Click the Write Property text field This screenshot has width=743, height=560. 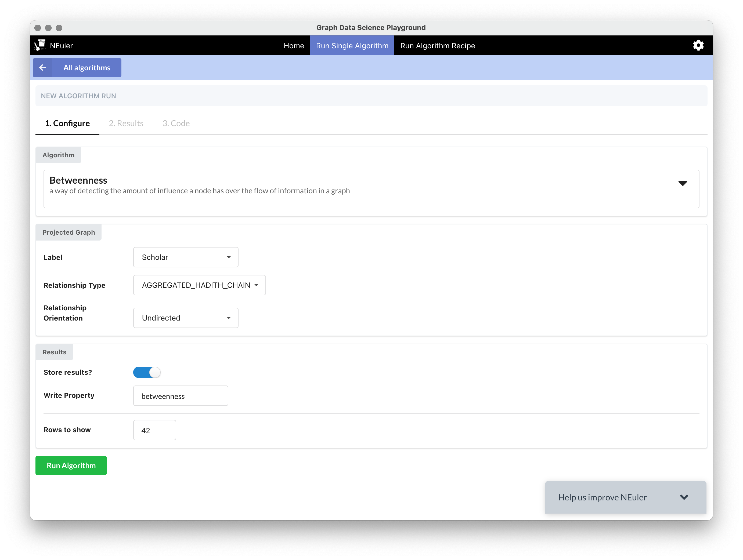180,396
